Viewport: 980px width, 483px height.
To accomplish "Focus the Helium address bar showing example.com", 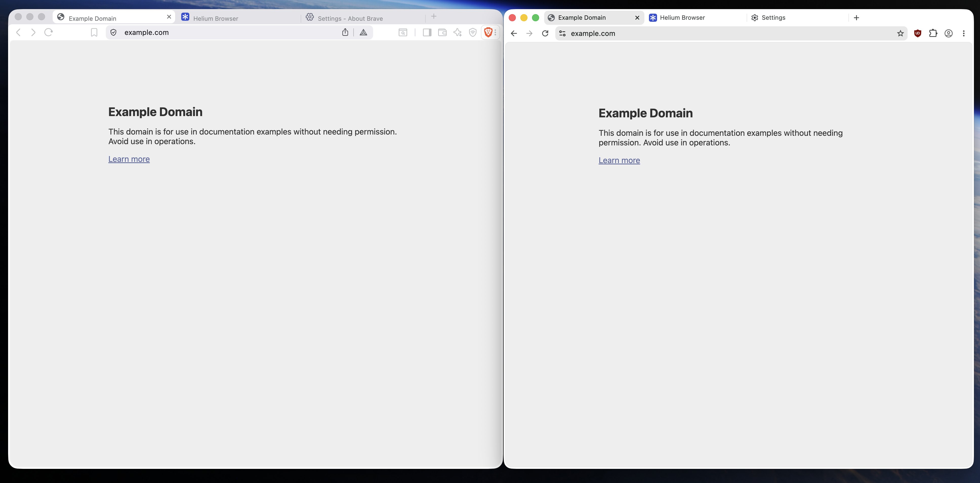I will pos(731,33).
